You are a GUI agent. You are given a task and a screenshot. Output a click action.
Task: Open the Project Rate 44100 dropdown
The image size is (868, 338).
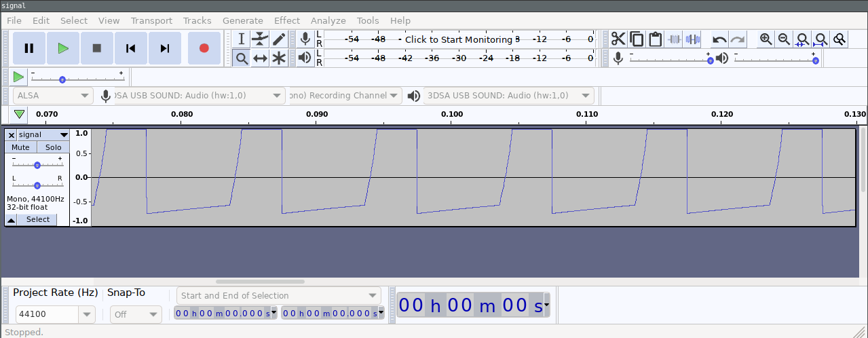coord(87,315)
